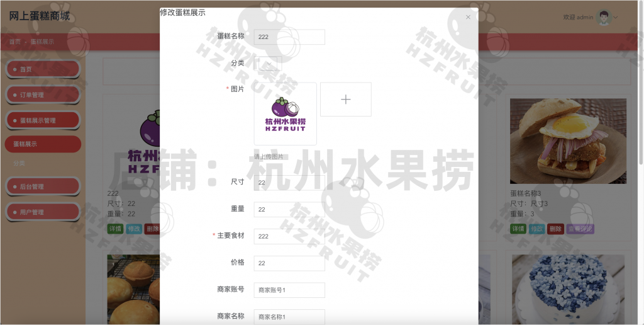The width and height of the screenshot is (644, 325).
Task: Click the plus icon to upload an image
Action: point(346,99)
